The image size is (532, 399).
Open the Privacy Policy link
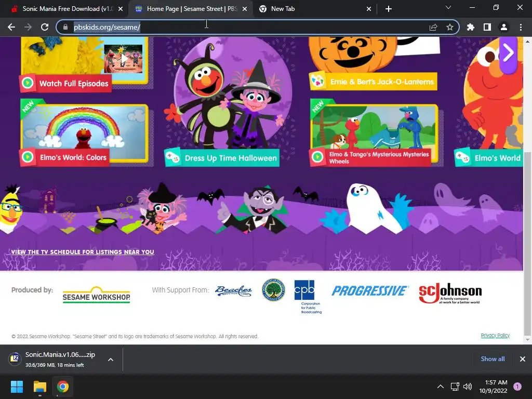coord(495,336)
